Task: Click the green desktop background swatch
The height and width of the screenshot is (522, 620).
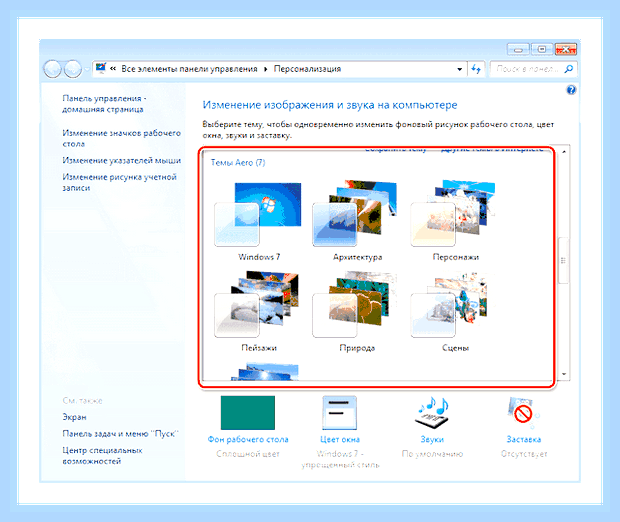Action: click(x=248, y=412)
